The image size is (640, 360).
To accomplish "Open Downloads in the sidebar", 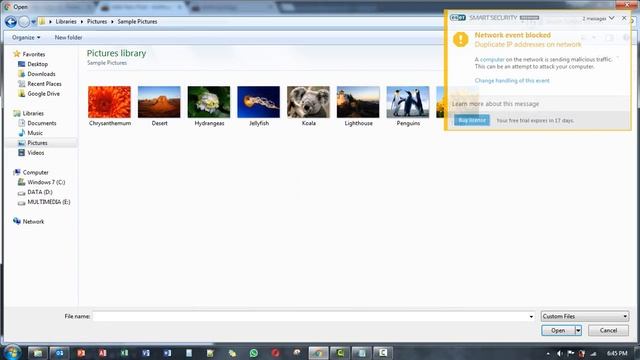I will [37, 74].
